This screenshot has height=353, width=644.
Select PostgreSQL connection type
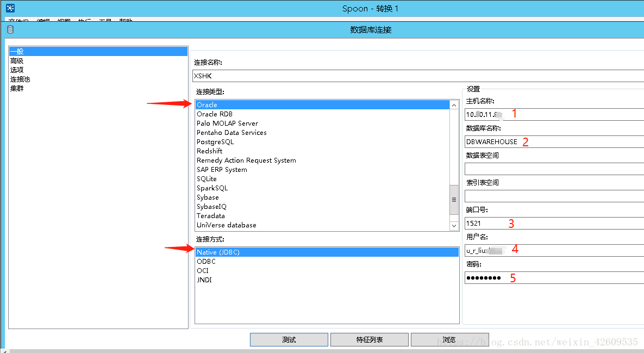215,142
